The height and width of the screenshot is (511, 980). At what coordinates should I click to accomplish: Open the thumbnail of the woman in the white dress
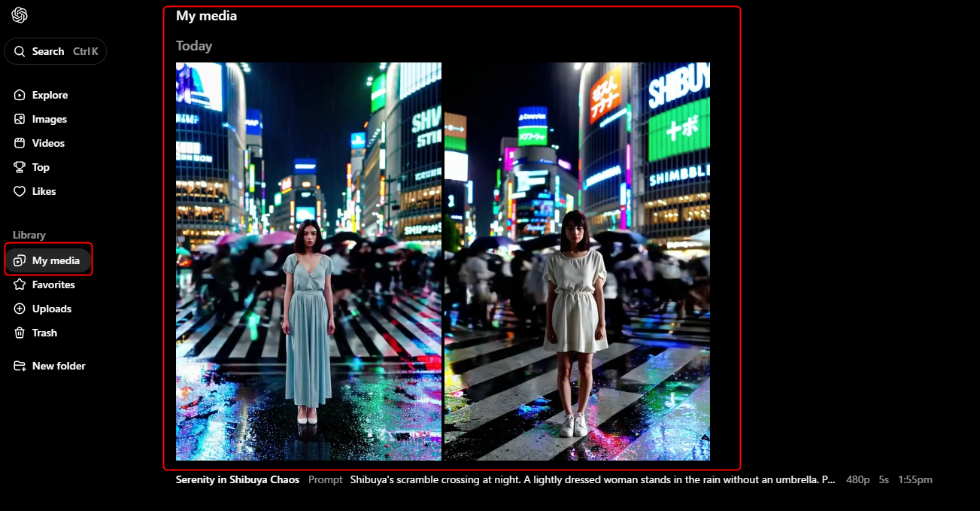click(x=577, y=261)
